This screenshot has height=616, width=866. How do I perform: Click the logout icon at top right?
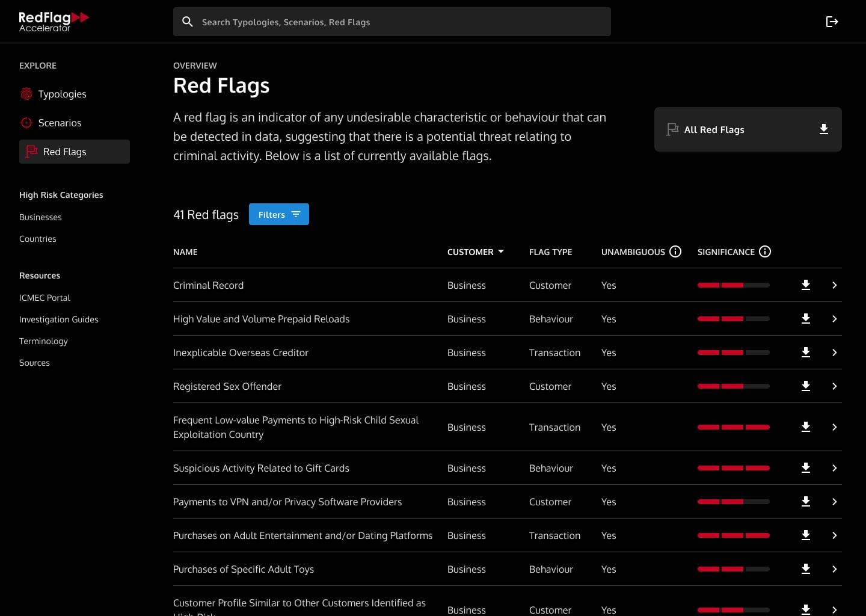pos(832,22)
